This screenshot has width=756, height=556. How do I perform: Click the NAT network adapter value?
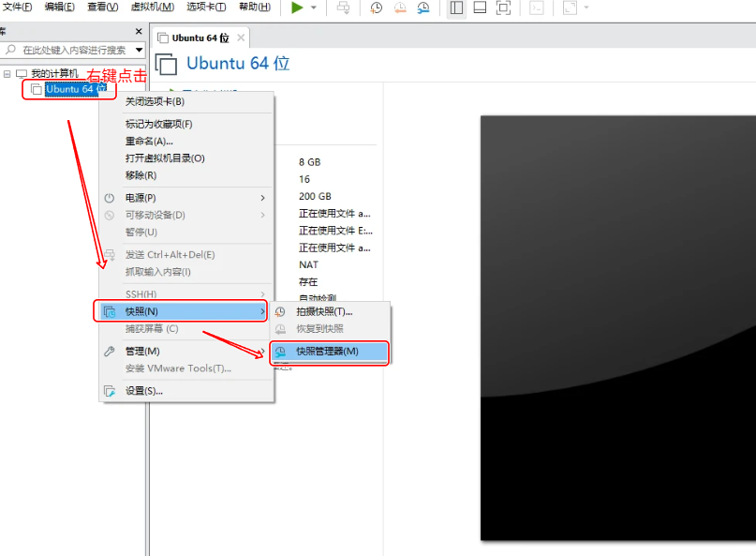(308, 265)
